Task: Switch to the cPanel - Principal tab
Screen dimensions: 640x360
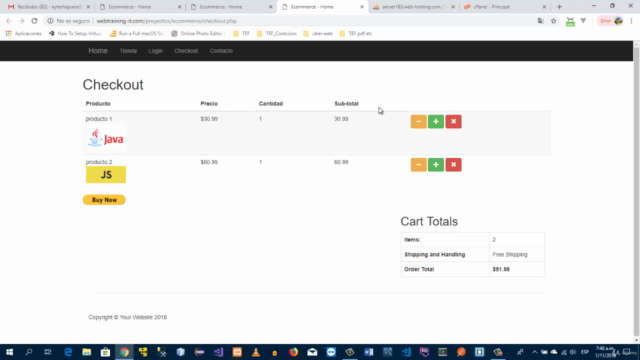Action: (504, 7)
